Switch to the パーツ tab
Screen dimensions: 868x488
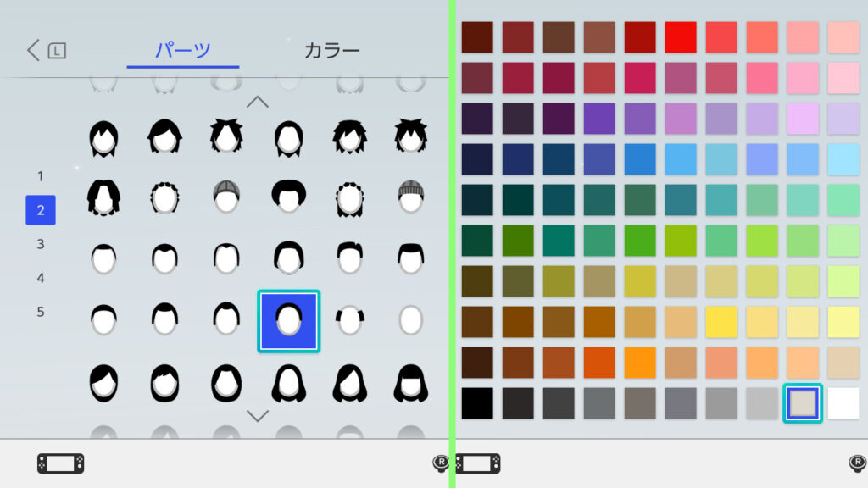(183, 50)
